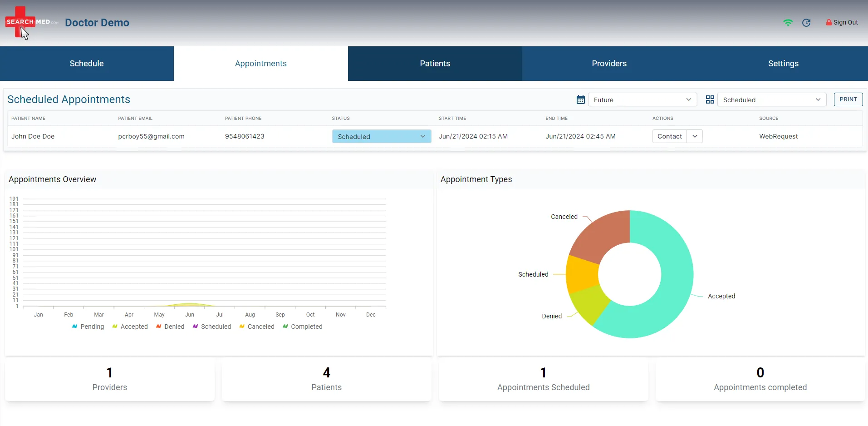This screenshot has height=426, width=868.
Task: Expand the arrow next to Contact button
Action: point(695,136)
